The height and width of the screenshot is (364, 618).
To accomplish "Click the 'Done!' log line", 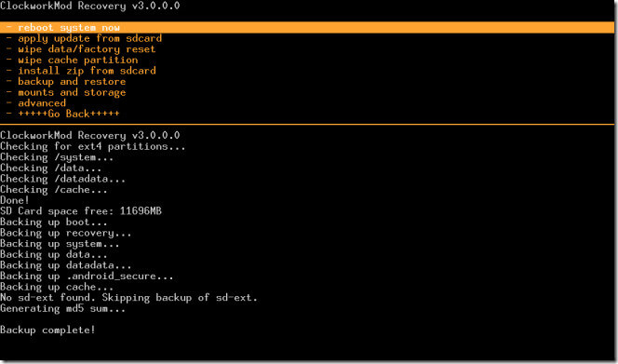I will (15, 200).
